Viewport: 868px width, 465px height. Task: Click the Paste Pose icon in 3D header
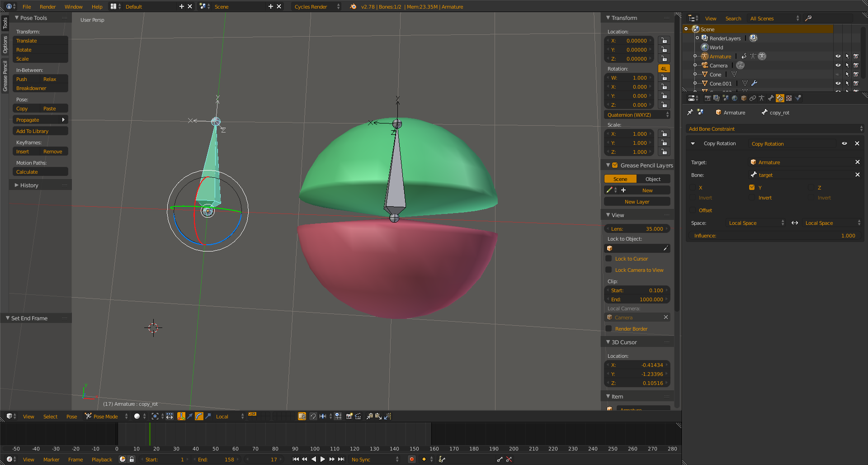coord(378,416)
